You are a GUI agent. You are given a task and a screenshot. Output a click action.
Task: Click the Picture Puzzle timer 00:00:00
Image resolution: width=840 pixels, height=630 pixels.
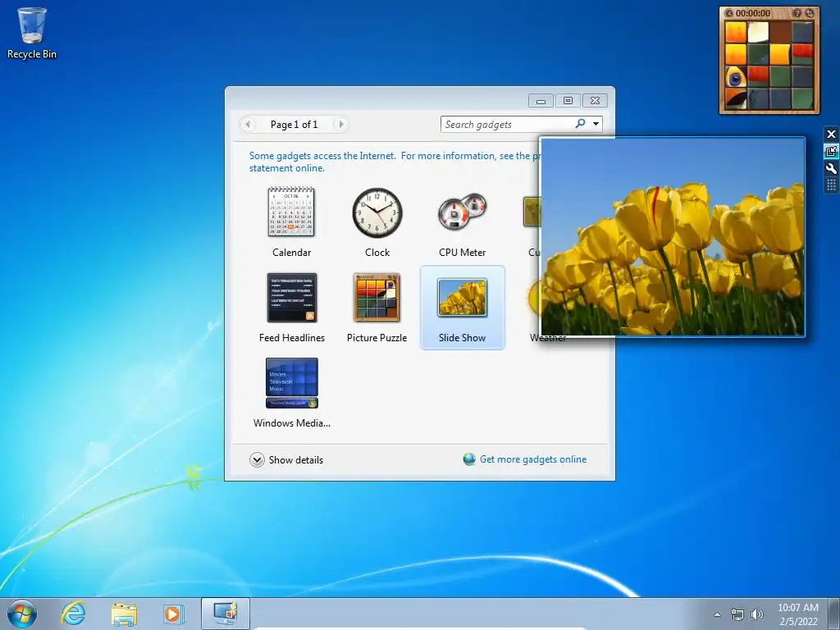tap(753, 13)
